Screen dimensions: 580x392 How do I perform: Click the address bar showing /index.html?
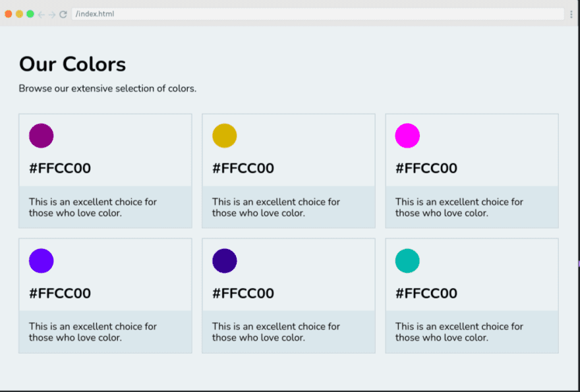click(x=316, y=14)
